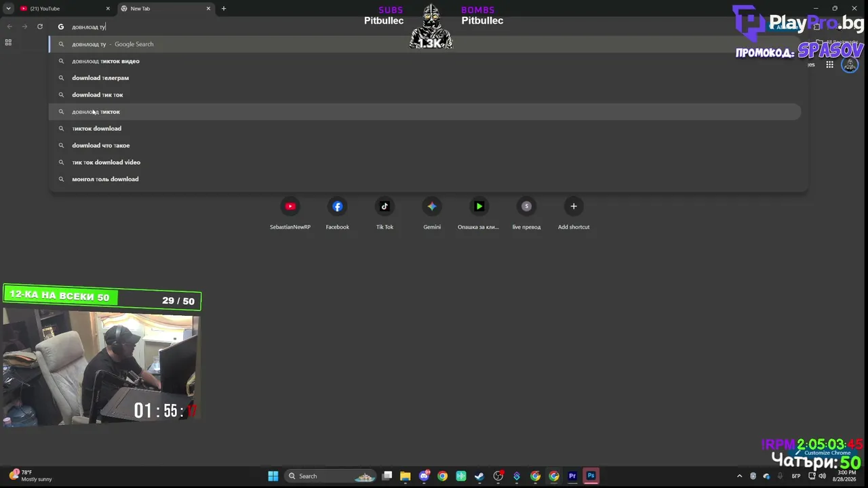
Task: Open the SebastianNewRP YouTube shortcut
Action: pyautogui.click(x=290, y=213)
